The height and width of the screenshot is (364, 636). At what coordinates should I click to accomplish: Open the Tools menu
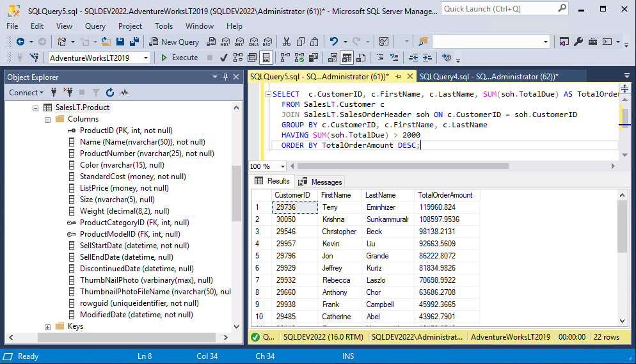pyautogui.click(x=164, y=26)
